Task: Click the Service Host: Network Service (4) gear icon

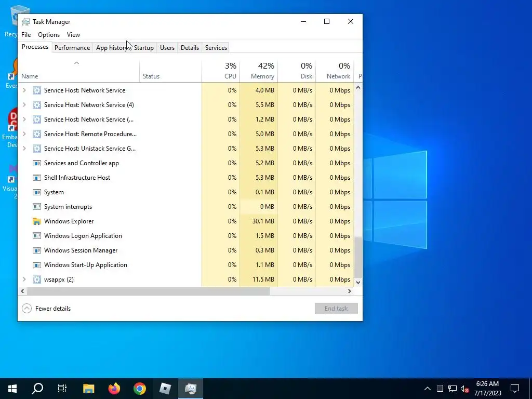Action: pos(37,105)
